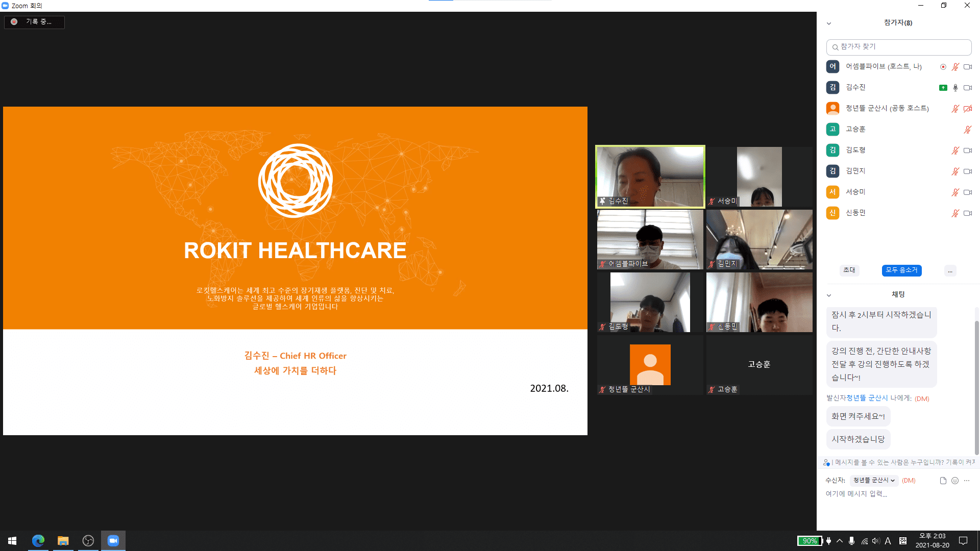The height and width of the screenshot is (551, 980).
Task: Toggle 김도형's muted microphone icon
Action: point(955,151)
